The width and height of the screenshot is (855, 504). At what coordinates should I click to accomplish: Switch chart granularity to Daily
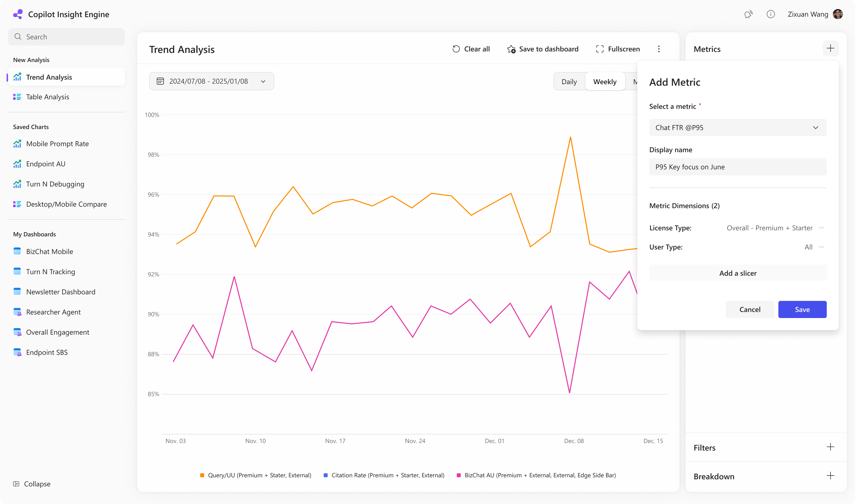[x=569, y=81]
